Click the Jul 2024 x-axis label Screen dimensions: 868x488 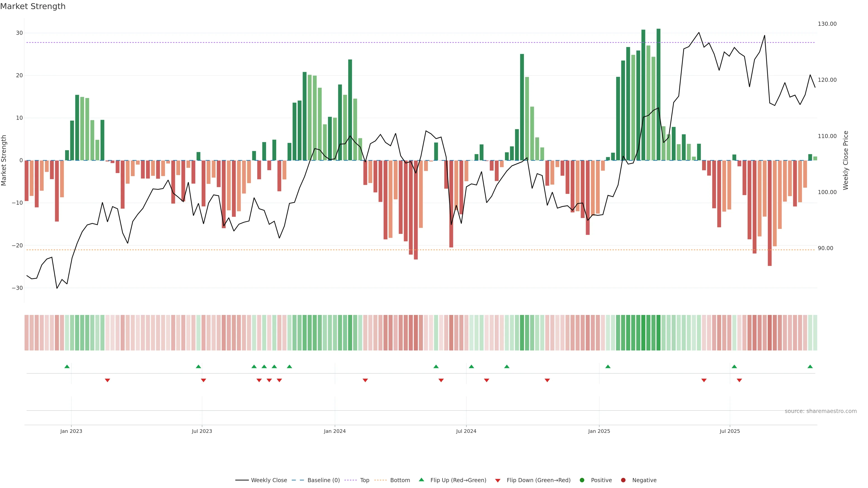pyautogui.click(x=466, y=431)
